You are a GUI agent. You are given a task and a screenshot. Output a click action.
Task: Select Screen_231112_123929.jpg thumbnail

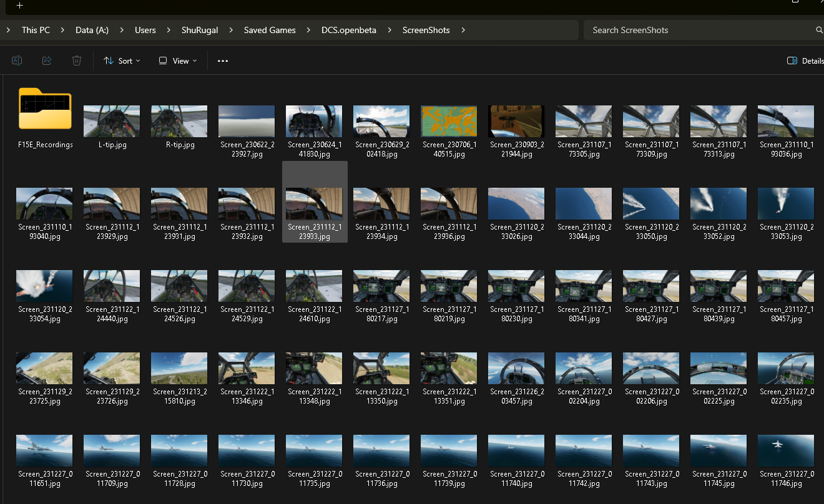coord(112,203)
